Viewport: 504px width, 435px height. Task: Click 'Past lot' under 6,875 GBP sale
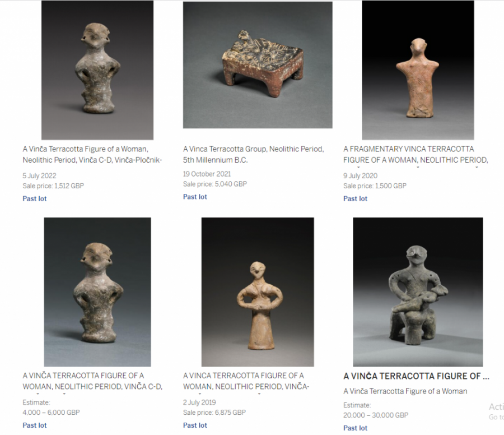pos(195,425)
